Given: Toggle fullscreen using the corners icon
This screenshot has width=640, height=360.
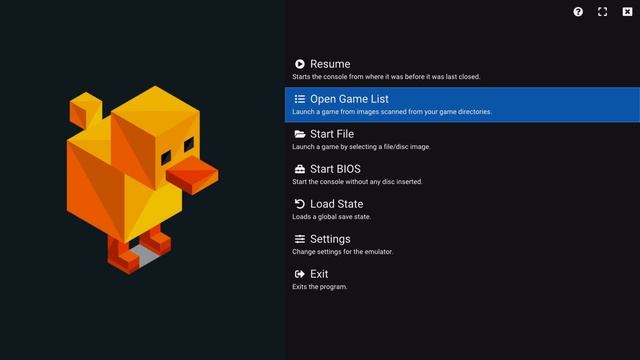Looking at the screenshot, I should point(602,12).
